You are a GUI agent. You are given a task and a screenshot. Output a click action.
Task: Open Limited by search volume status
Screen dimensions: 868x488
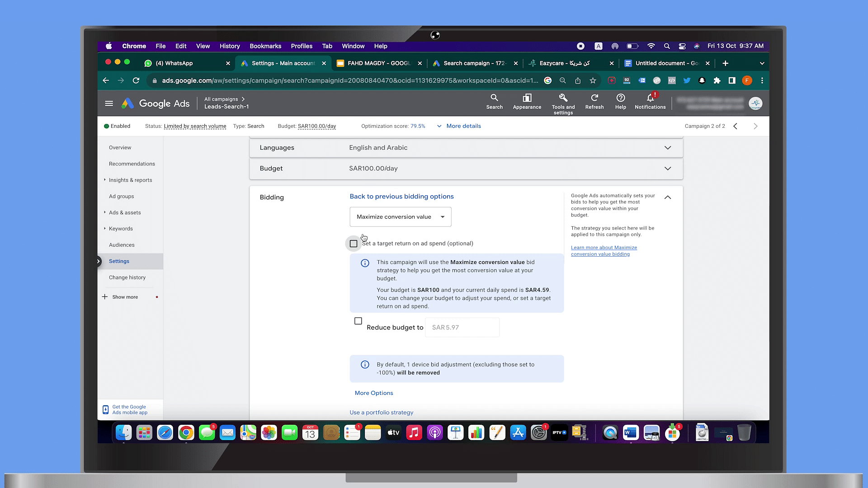point(195,126)
